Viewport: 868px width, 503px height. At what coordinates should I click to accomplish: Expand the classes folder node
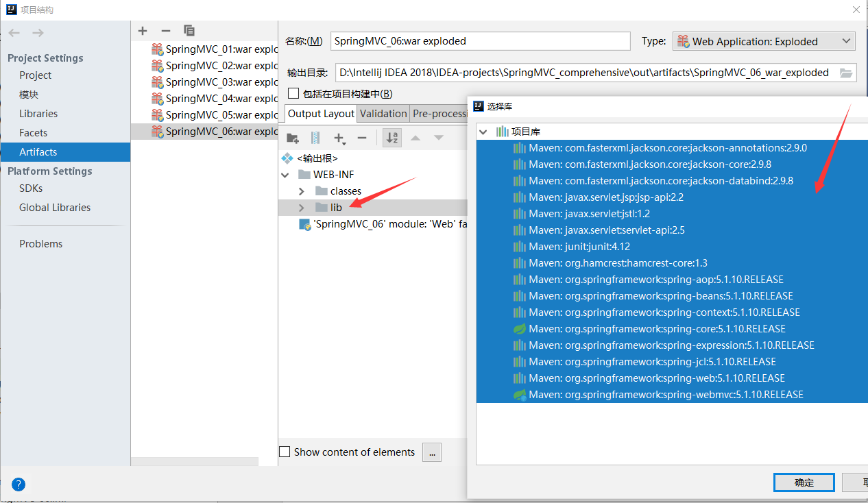[302, 191]
